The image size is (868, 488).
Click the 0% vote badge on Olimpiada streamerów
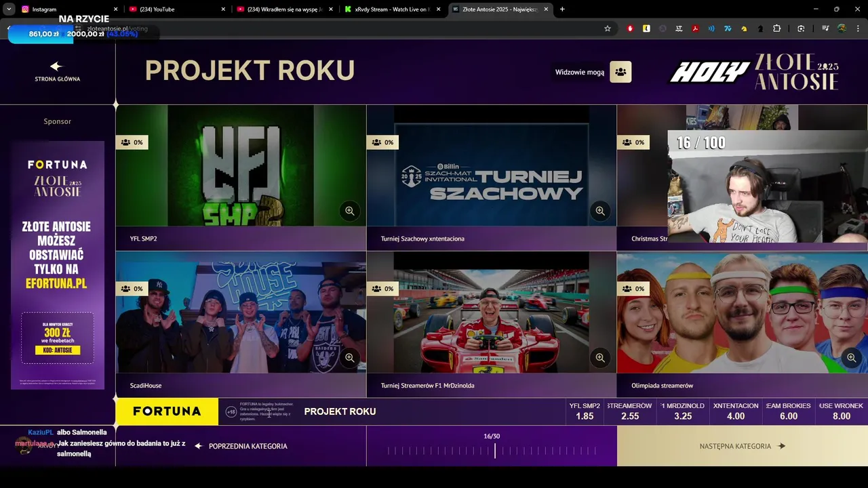point(633,289)
